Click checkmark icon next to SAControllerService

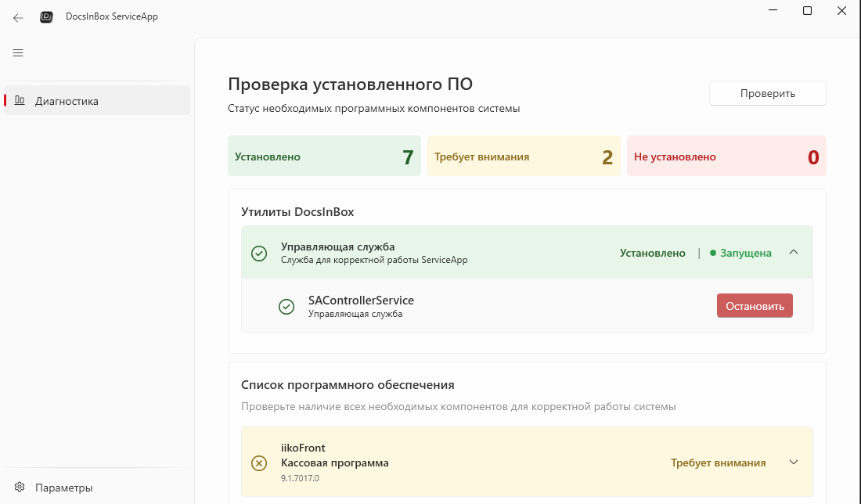click(x=286, y=307)
